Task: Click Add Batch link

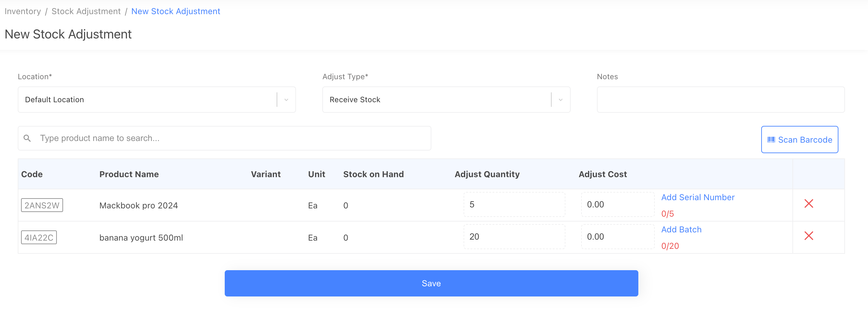Action: click(x=681, y=229)
